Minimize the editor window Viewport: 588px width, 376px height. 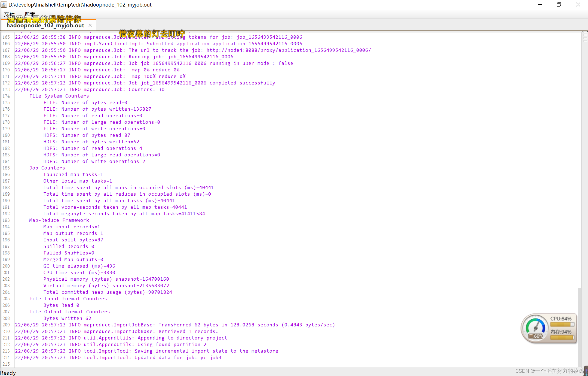[x=540, y=5]
